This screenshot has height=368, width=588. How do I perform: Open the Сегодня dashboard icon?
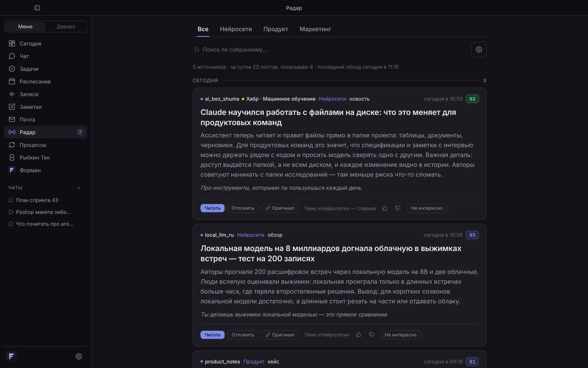(x=12, y=43)
